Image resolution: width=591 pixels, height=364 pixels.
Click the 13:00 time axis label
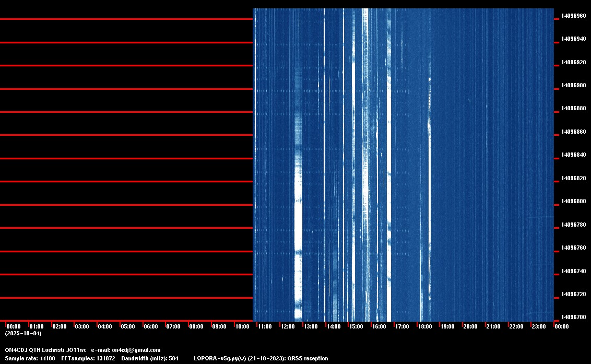tap(311, 326)
